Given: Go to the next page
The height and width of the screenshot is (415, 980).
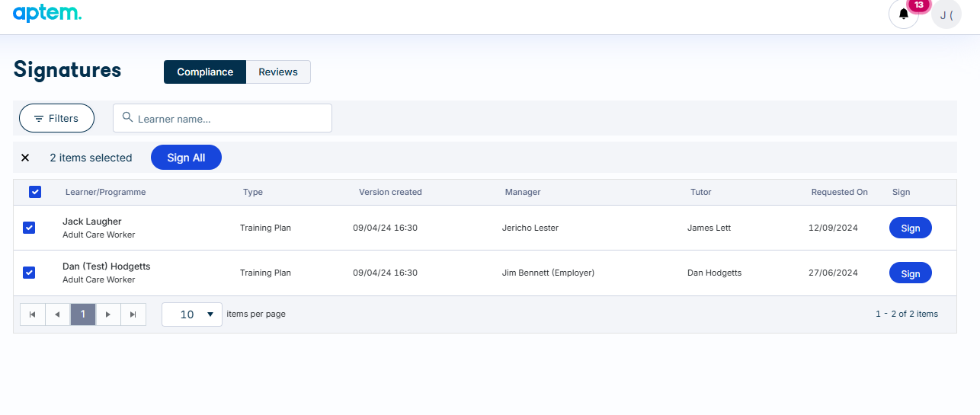Looking at the screenshot, I should (108, 314).
